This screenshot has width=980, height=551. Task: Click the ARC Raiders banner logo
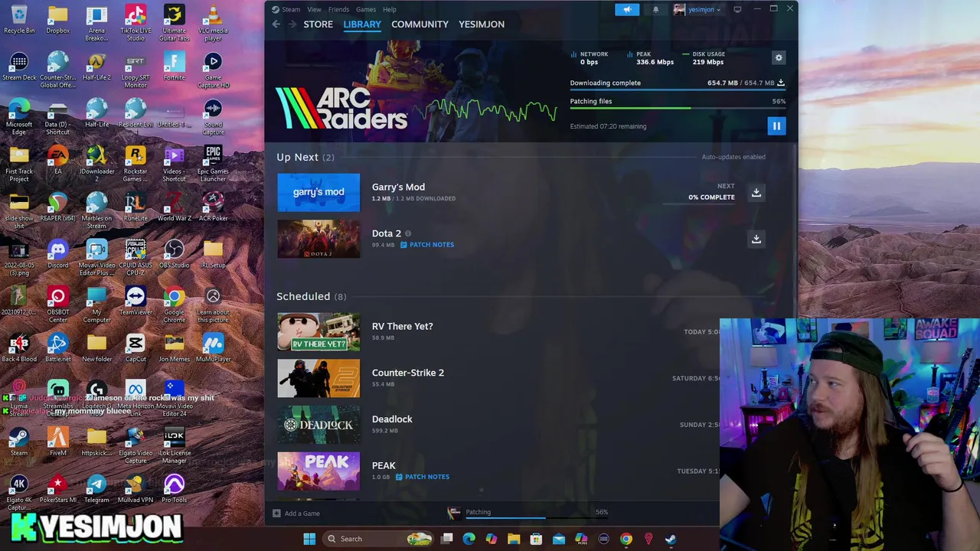(x=341, y=108)
